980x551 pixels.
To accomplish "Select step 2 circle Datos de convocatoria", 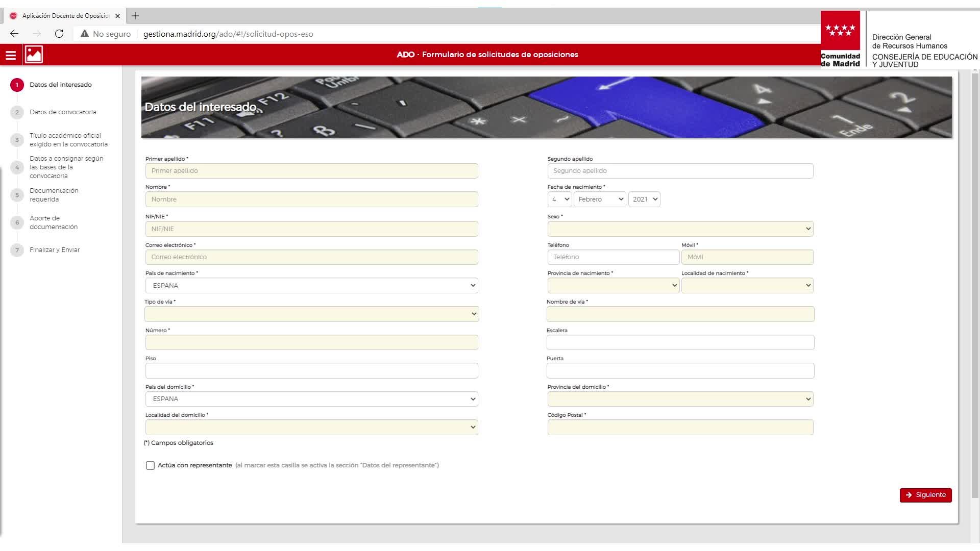I will (17, 112).
